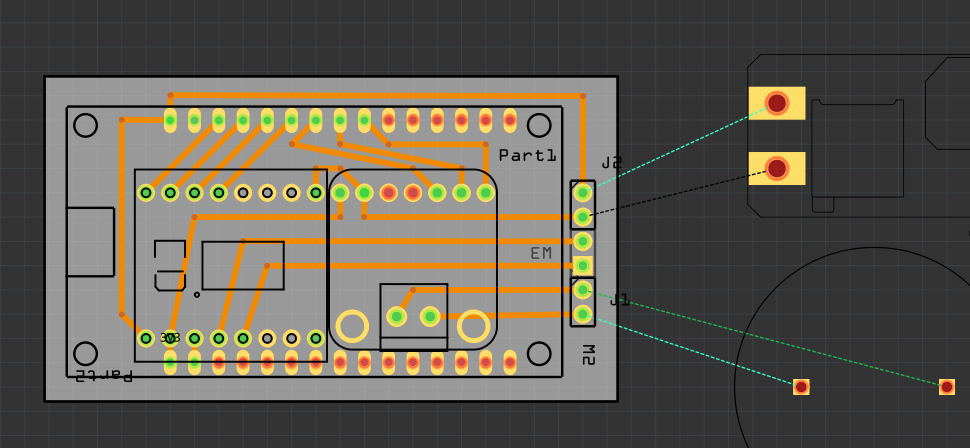Click bottom-right mounting hole on the board
Screen dimensions: 970x448
pos(539,354)
